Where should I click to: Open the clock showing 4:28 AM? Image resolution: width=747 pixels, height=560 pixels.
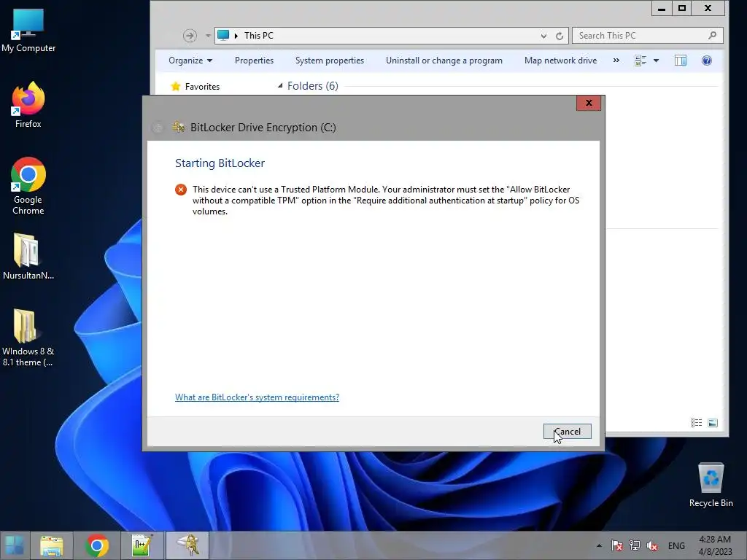(715, 540)
